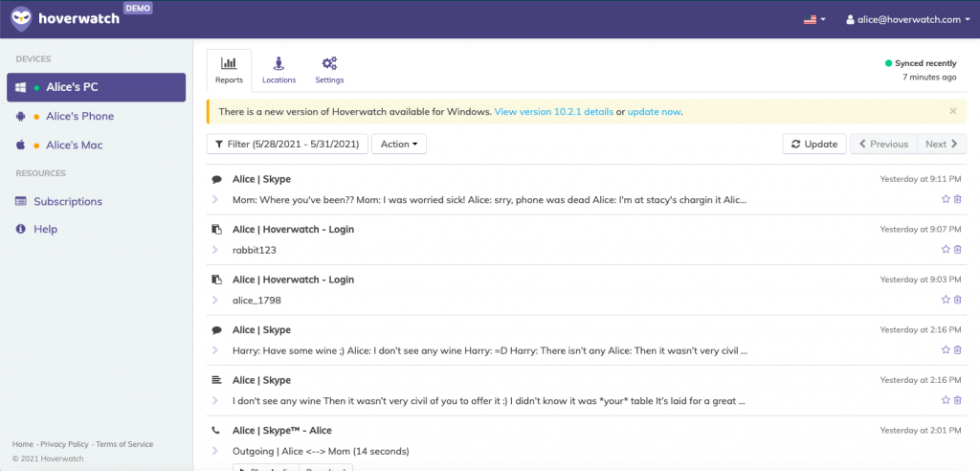This screenshot has width=980, height=471.
Task: Click the DEMO badge
Action: 138,8
